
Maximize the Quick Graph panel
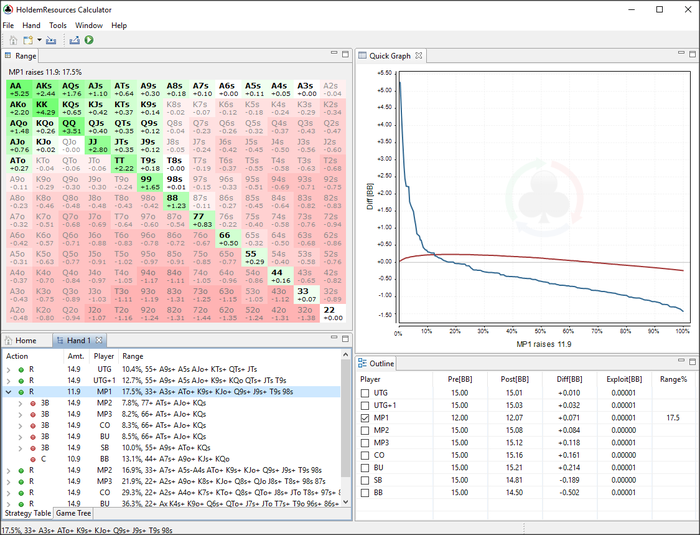pos(692,54)
